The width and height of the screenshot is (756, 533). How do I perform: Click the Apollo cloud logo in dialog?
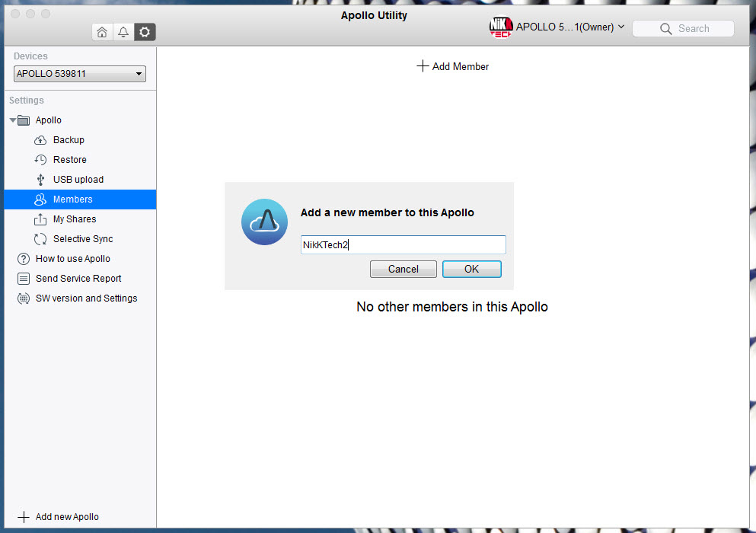pyautogui.click(x=265, y=222)
